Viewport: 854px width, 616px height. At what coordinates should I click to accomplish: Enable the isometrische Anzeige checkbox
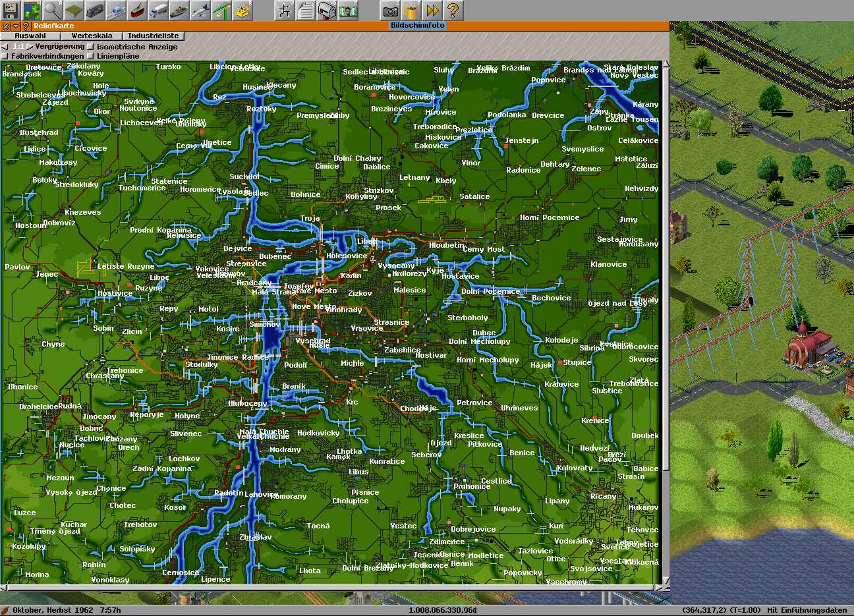(x=91, y=47)
